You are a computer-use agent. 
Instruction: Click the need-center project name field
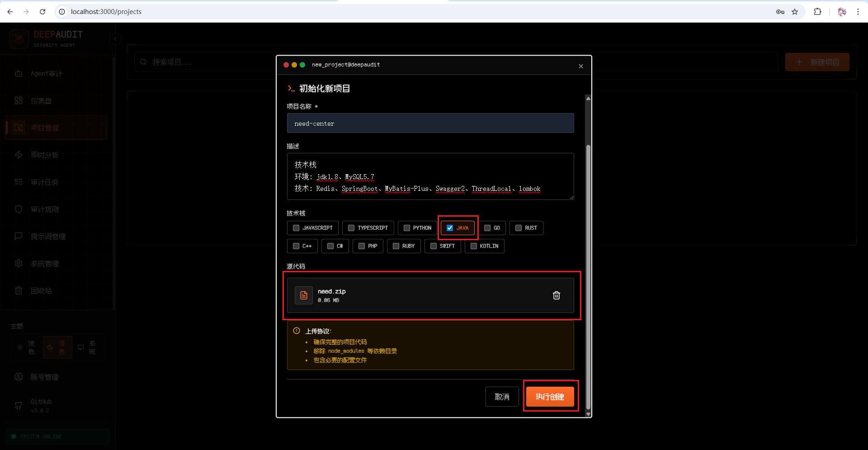pyautogui.click(x=430, y=123)
